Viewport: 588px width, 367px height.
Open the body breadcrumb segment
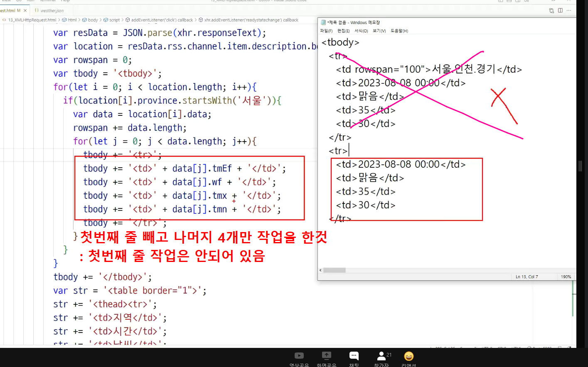(x=93, y=20)
